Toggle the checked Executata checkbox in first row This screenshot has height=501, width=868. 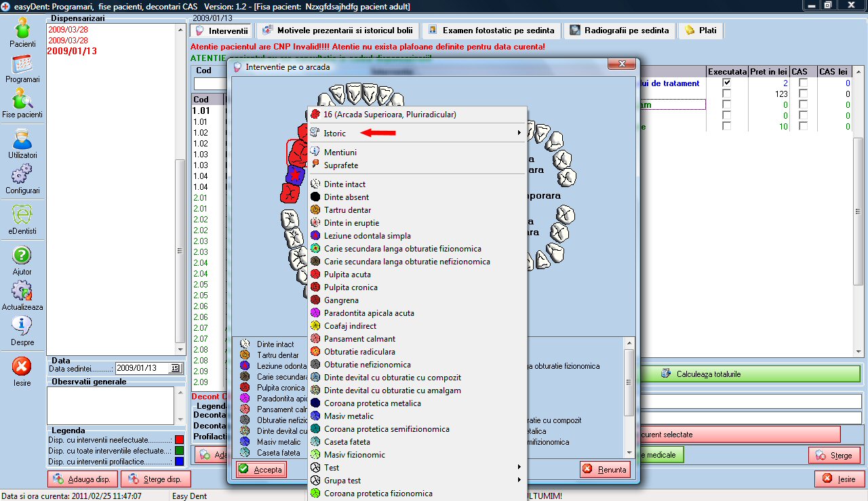[x=727, y=83]
